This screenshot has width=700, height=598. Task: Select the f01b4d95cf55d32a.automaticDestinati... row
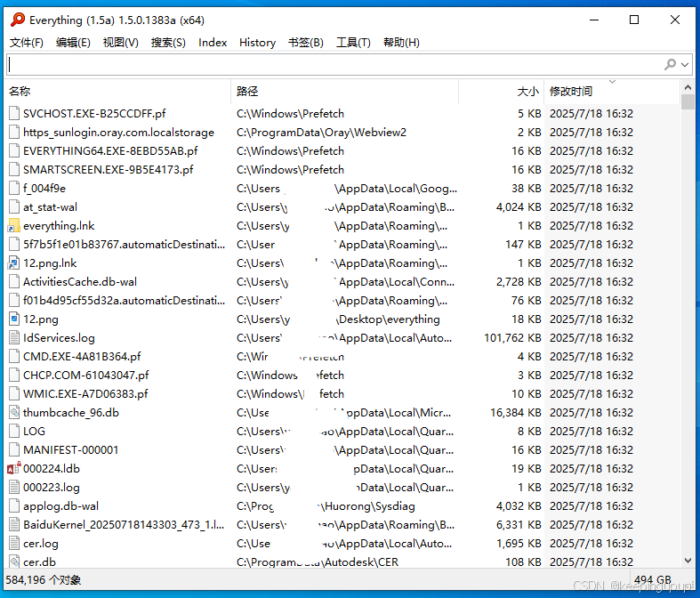click(342, 300)
